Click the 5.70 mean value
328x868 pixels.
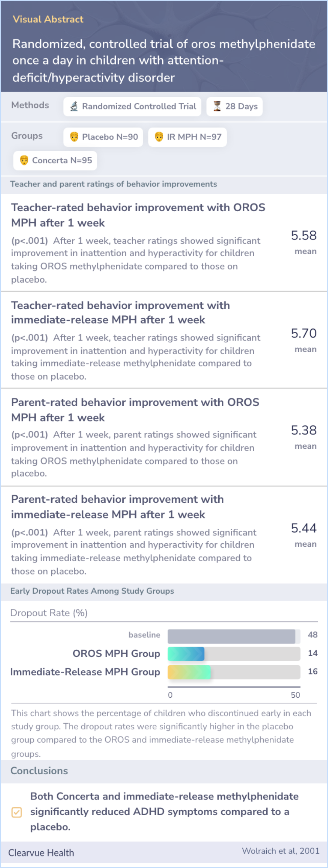(304, 333)
